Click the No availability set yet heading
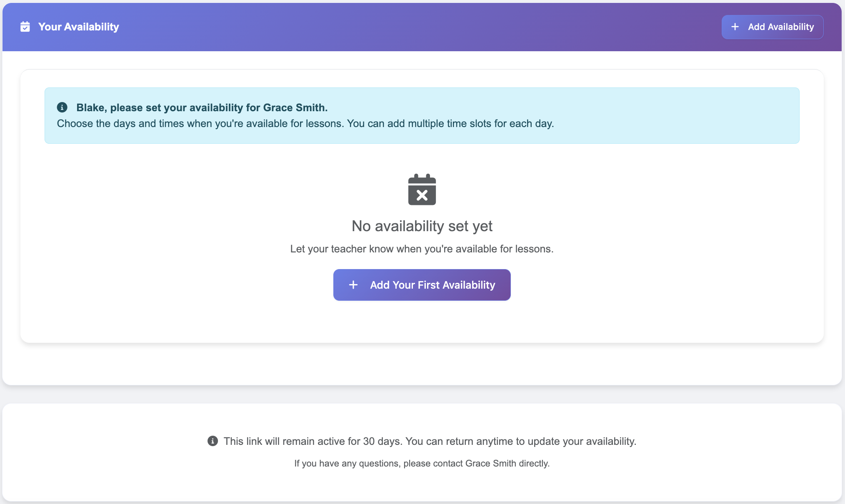The width and height of the screenshot is (845, 504). point(422,225)
